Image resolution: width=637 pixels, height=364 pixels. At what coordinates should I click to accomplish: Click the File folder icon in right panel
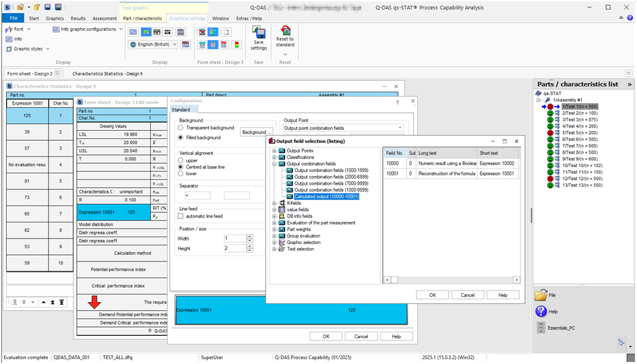[541, 295]
